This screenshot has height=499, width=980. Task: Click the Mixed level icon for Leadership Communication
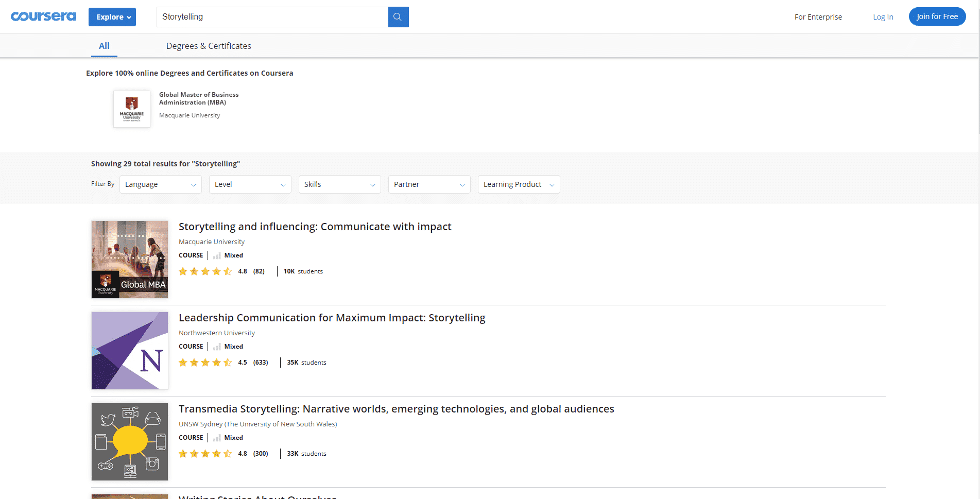point(217,347)
